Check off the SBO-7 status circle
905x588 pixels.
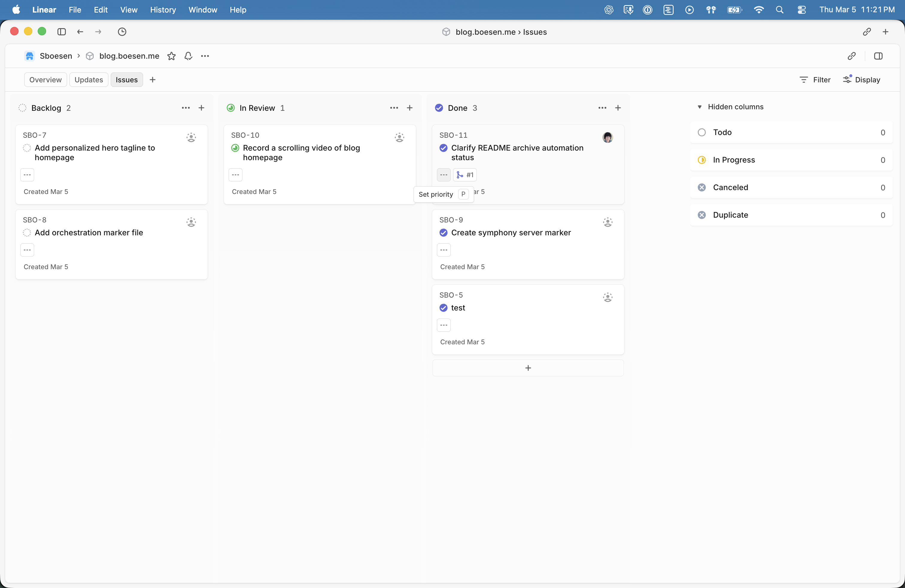(27, 148)
